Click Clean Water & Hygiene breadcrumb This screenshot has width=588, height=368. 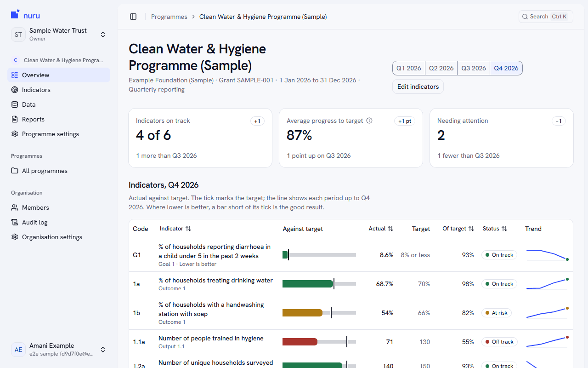pyautogui.click(x=263, y=17)
